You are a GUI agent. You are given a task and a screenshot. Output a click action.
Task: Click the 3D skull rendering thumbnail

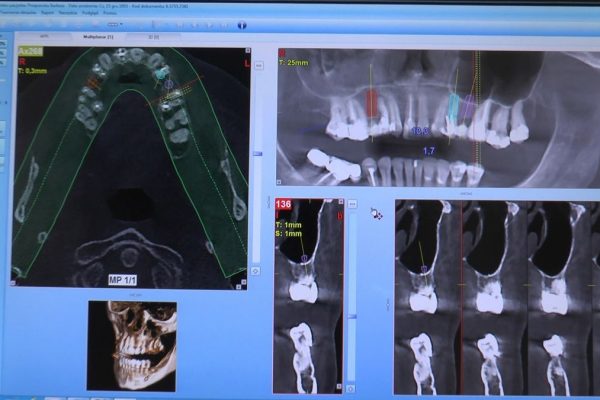[x=132, y=345]
